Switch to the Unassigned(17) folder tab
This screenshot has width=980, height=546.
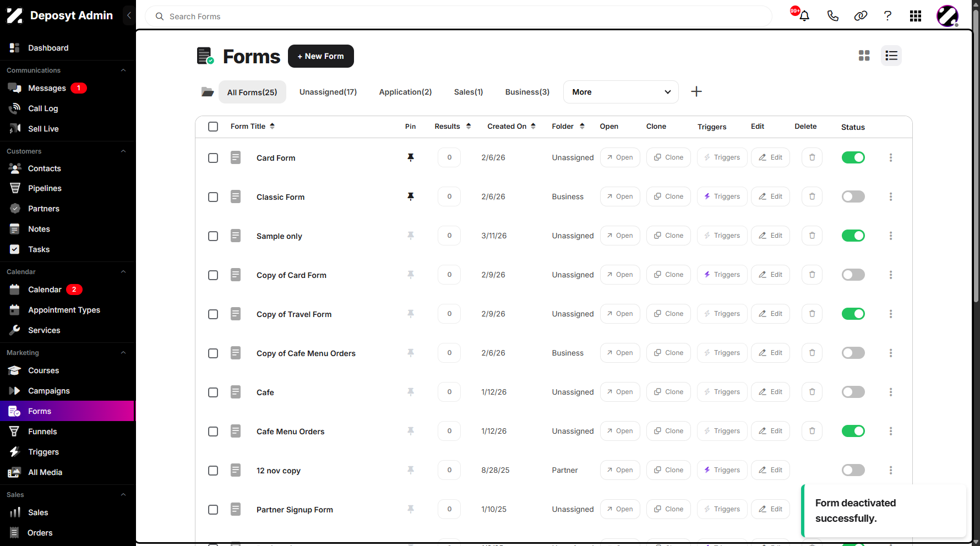point(328,92)
